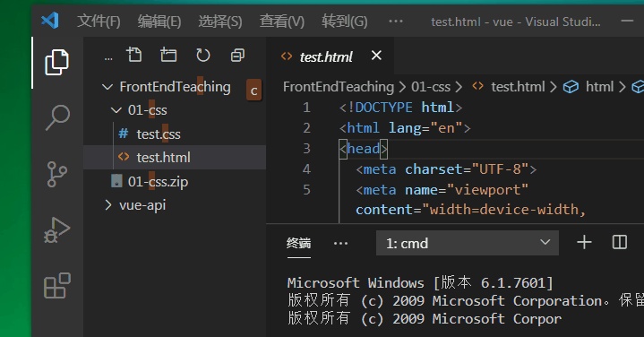Click FrontEndTeaching in the breadcrumb
This screenshot has height=337, width=644.
pos(339,87)
